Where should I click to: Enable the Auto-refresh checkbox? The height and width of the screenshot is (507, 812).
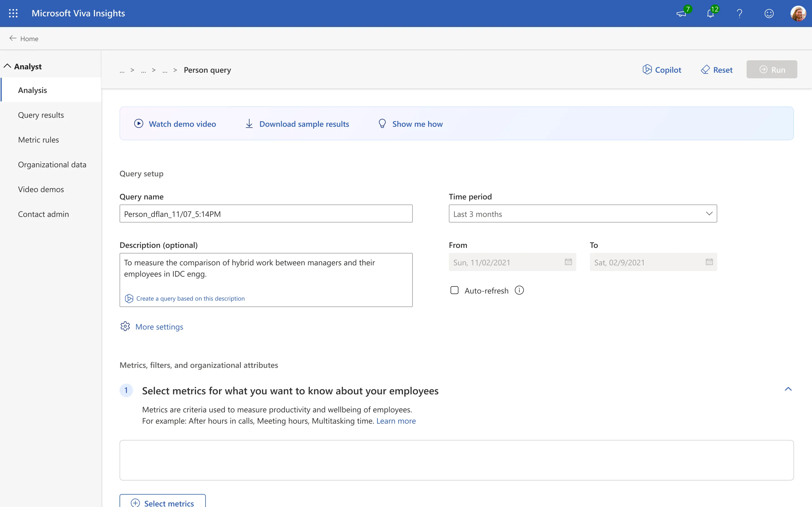pyautogui.click(x=454, y=290)
